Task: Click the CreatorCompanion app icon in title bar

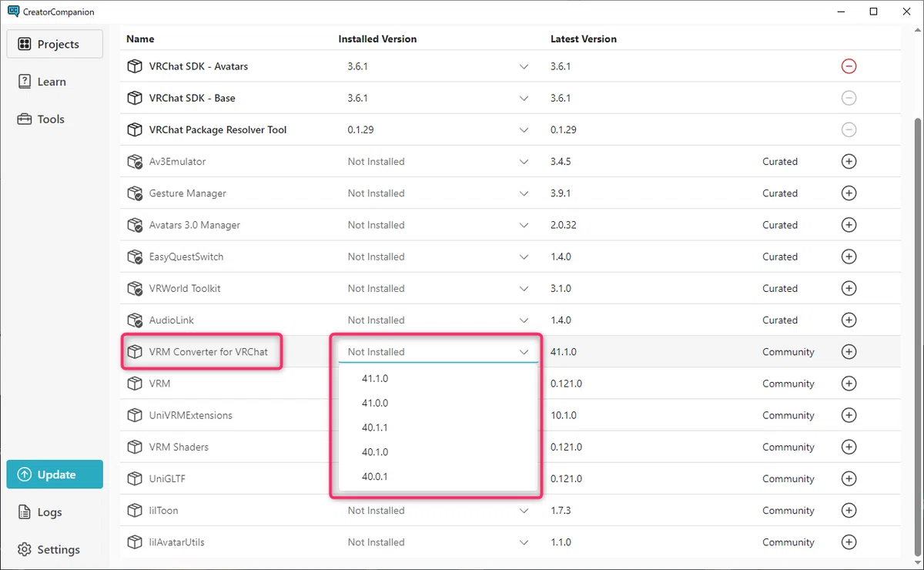Action: 13,12
